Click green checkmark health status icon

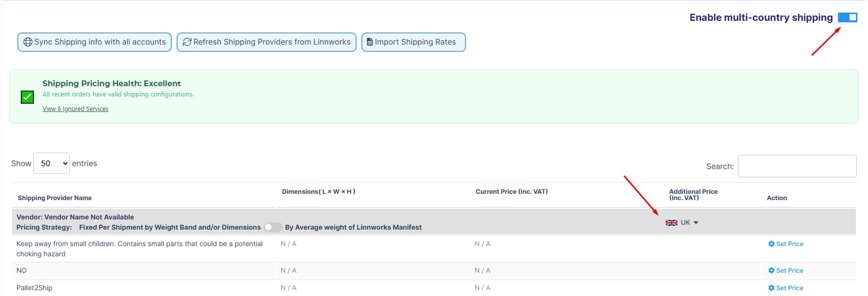pos(28,97)
